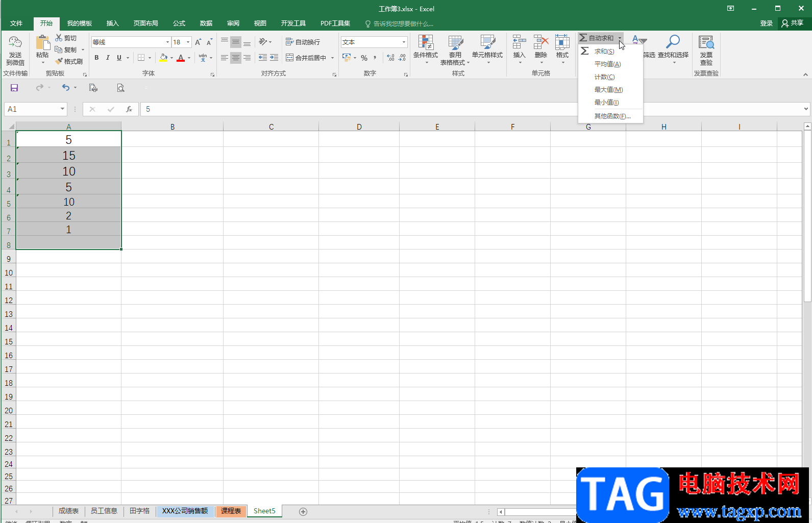Click the percent style icon
This screenshot has width=812, height=523.
pyautogui.click(x=364, y=58)
